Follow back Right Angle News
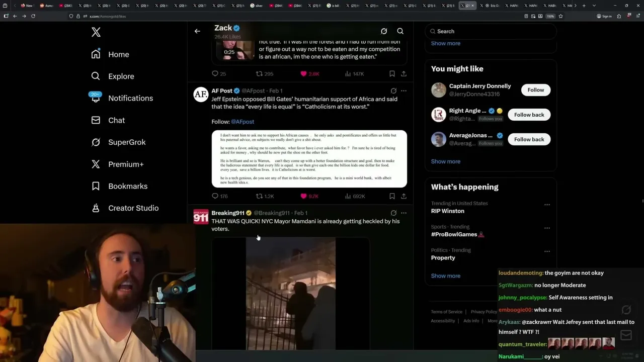The image size is (644, 362). (529, 115)
